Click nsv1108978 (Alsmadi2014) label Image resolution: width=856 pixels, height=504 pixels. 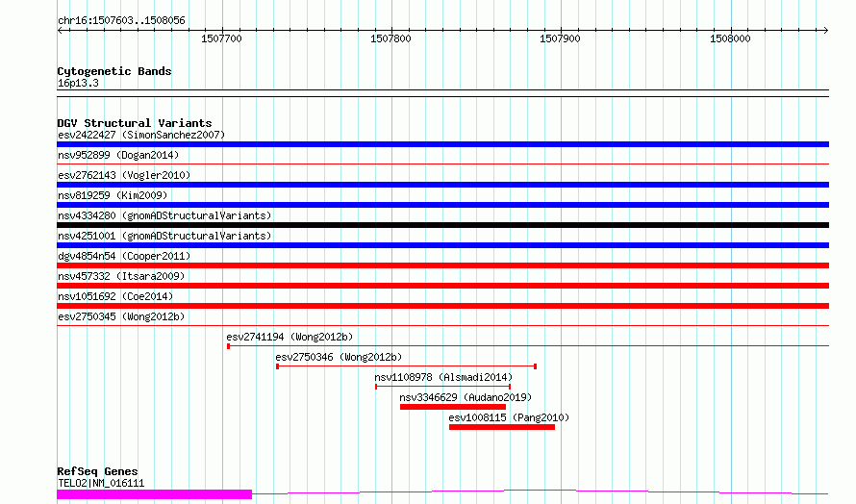pos(443,377)
